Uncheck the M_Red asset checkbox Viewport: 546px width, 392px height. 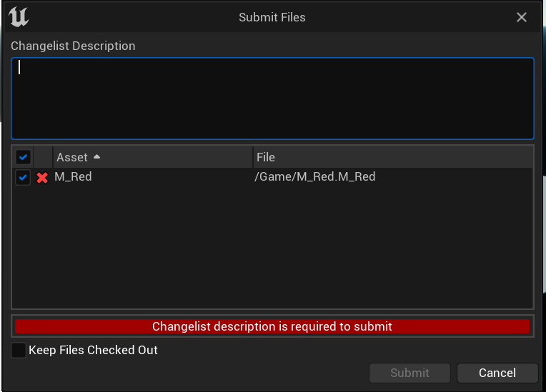(x=23, y=178)
